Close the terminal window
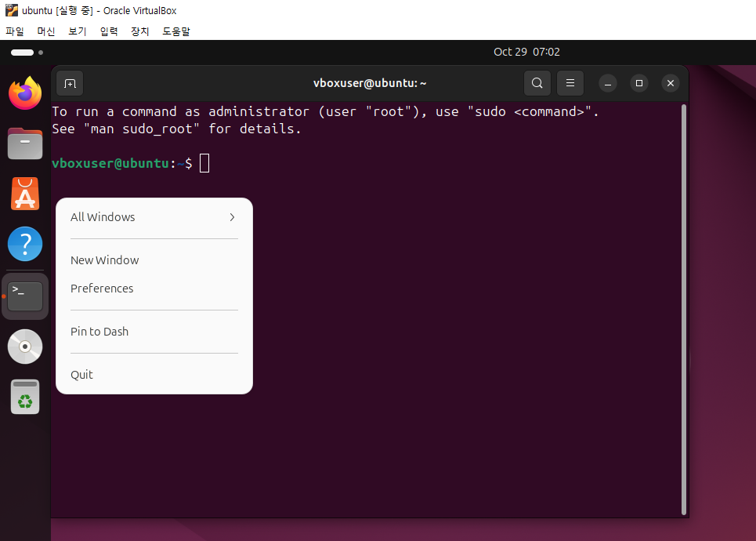Image resolution: width=756 pixels, height=541 pixels. point(671,83)
